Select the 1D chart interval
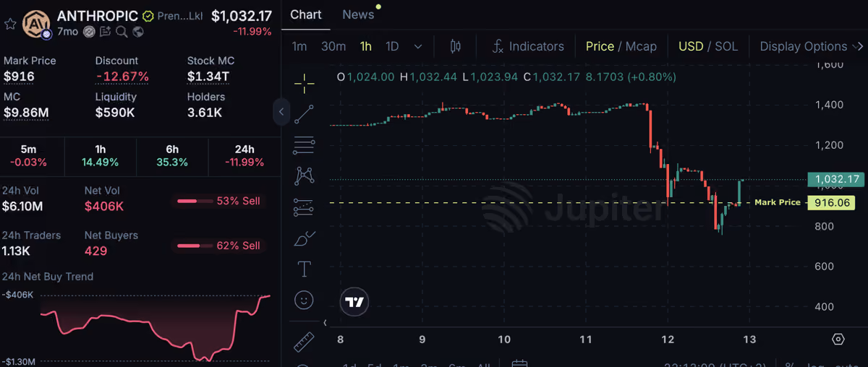Image resolution: width=868 pixels, height=367 pixels. 392,46
